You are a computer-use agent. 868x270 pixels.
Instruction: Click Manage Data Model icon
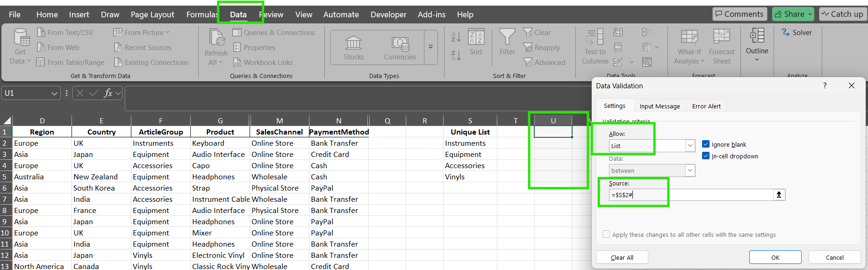coord(647,62)
